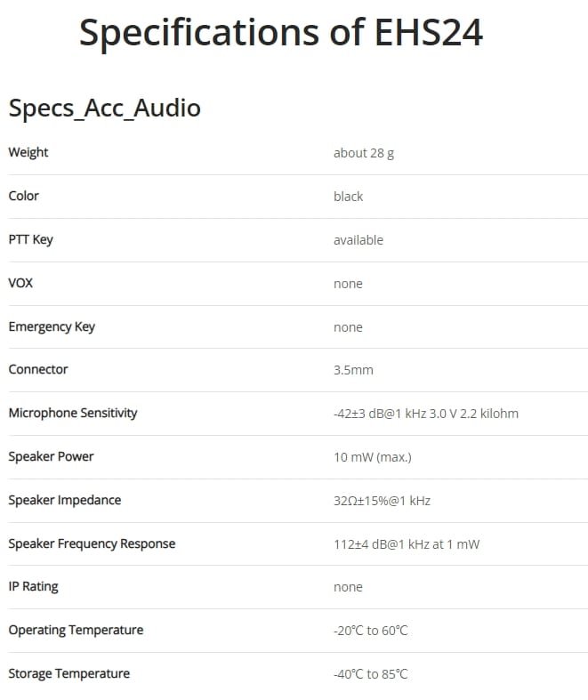588x700 pixels.
Task: Select the -20°C to 60°C operating temperature
Action: [371, 631]
